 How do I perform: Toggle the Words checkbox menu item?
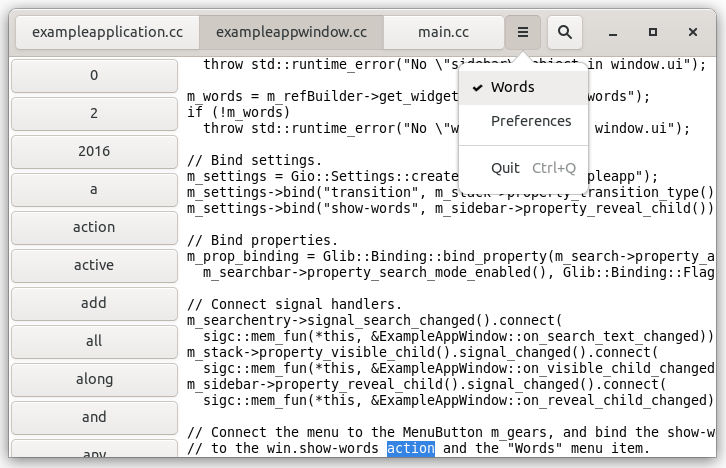tap(512, 87)
